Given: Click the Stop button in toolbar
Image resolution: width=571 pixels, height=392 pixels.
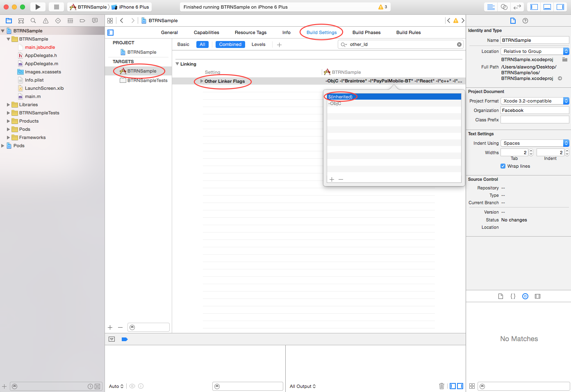Looking at the screenshot, I should pyautogui.click(x=57, y=7).
